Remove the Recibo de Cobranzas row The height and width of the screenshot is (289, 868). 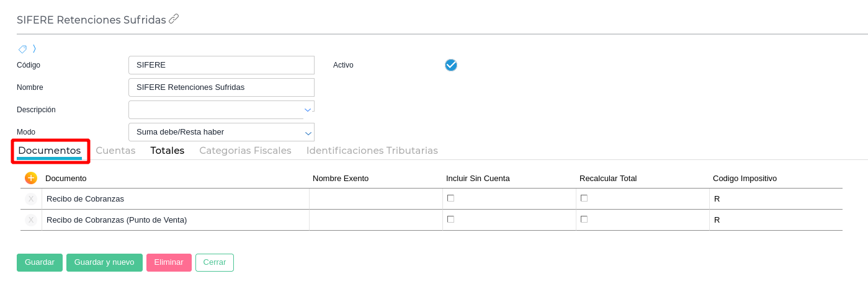click(31, 199)
